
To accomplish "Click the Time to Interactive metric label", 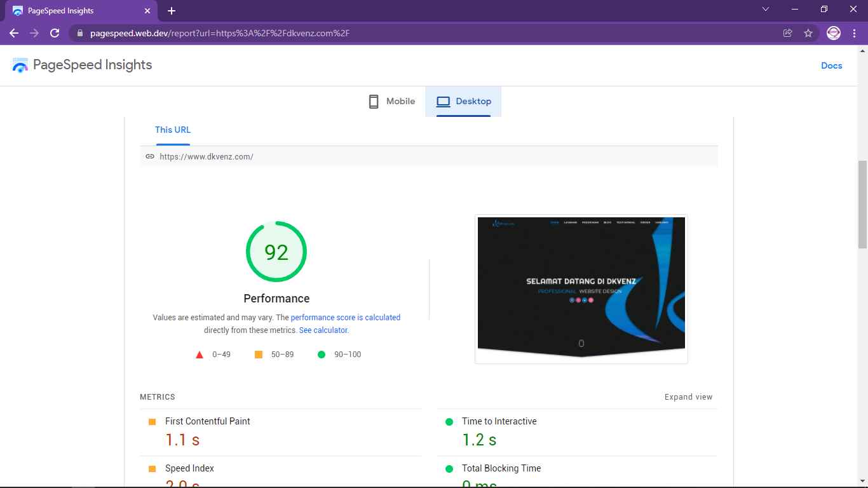I will tap(499, 421).
